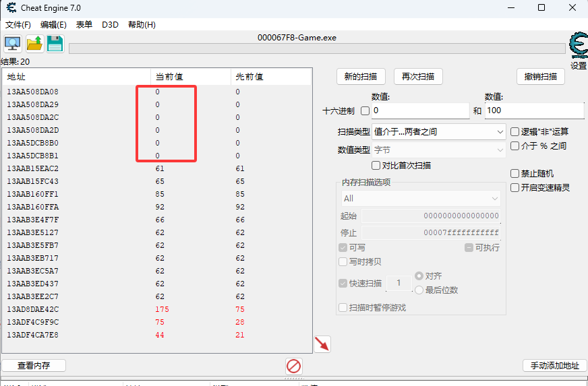Clear the address list with the red circle icon
Screen dimensions: 588x386
(293, 366)
